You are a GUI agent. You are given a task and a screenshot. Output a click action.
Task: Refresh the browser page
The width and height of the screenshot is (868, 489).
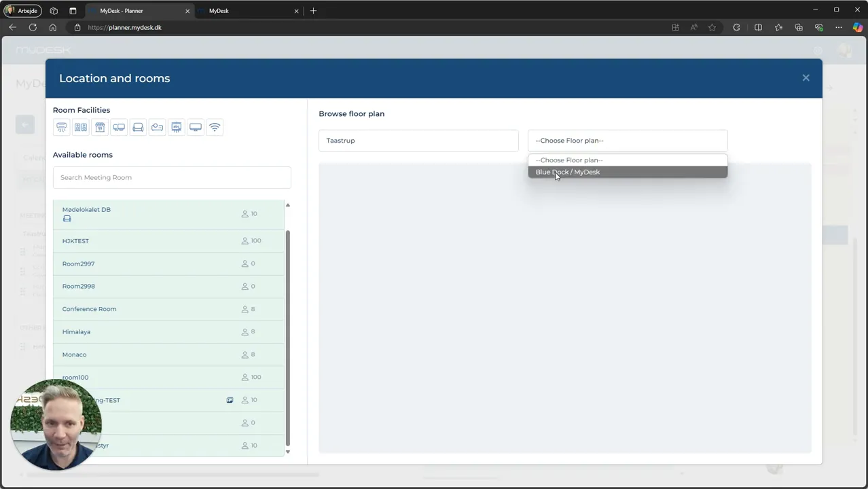(x=33, y=27)
